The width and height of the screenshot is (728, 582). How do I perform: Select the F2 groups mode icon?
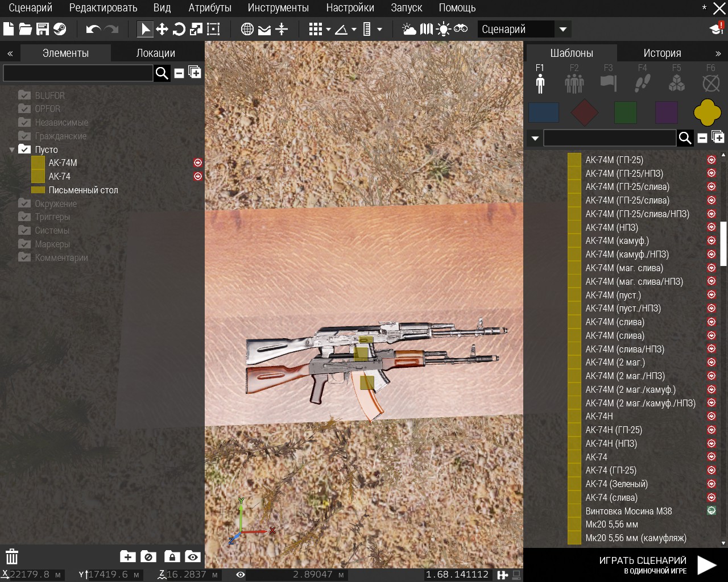point(574,84)
